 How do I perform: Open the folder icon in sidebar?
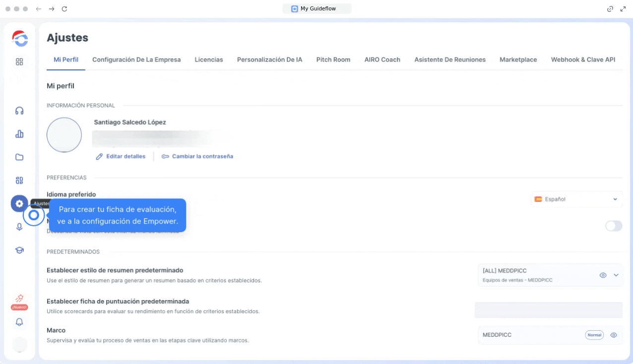pyautogui.click(x=19, y=157)
